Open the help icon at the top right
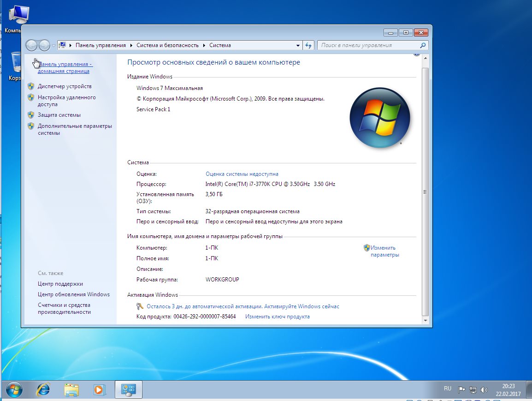This screenshot has width=532, height=401. coord(417,54)
